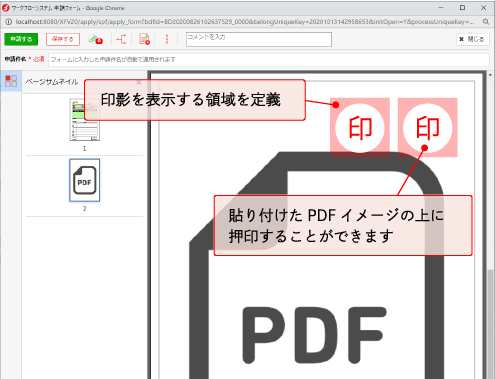The image size is (495, 379).
Task: Click the red document icon in toolbar
Action: pyautogui.click(x=144, y=39)
